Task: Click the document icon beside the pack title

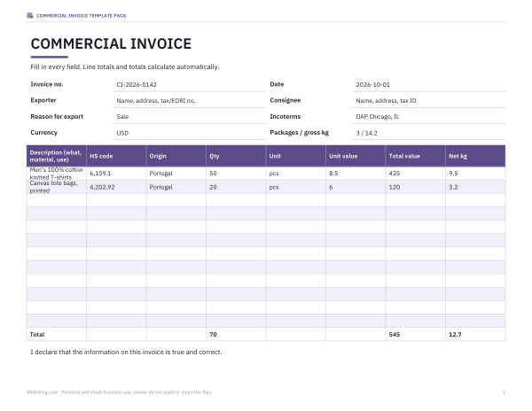Action: coord(30,16)
